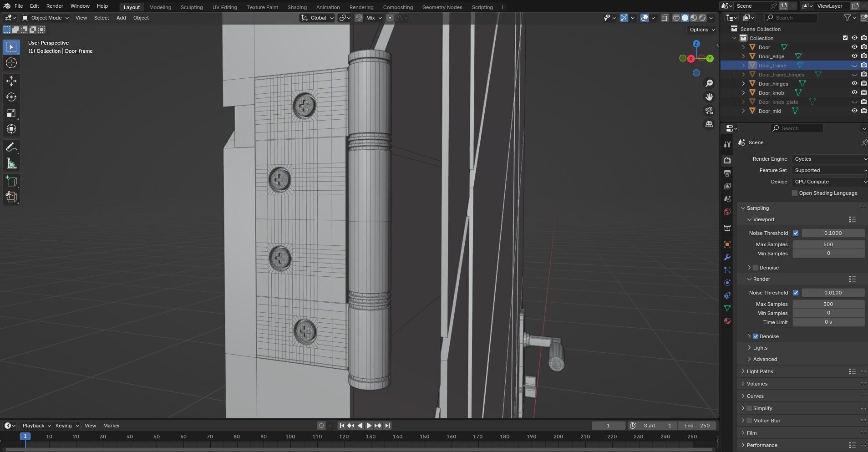This screenshot has height=452, width=868.
Task: Activate the Select Box tool
Action: pyautogui.click(x=11, y=47)
